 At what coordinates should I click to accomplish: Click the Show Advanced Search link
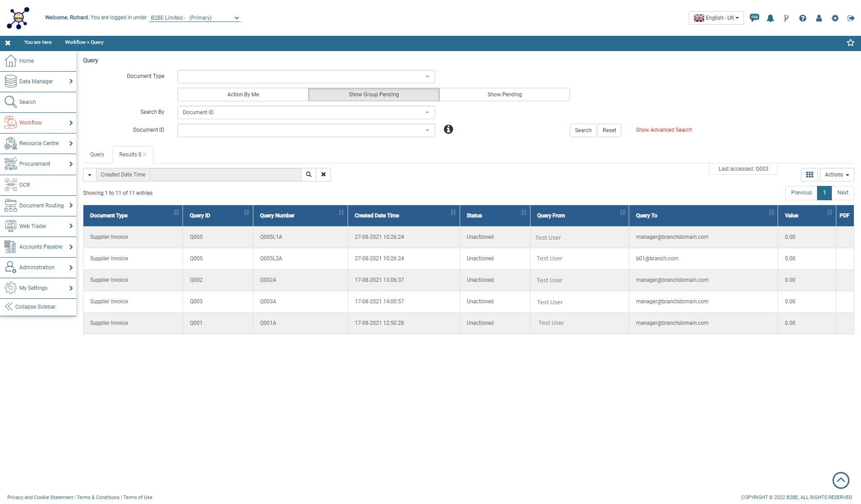pos(664,130)
